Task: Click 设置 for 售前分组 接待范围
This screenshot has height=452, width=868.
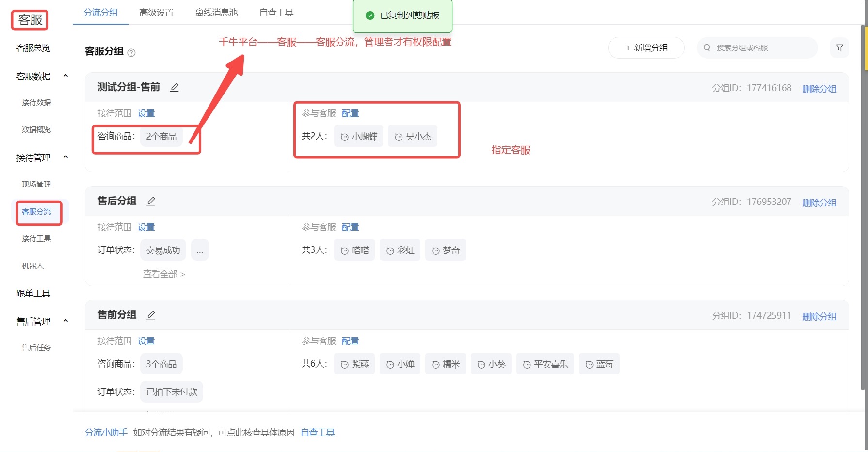Action: (146, 341)
